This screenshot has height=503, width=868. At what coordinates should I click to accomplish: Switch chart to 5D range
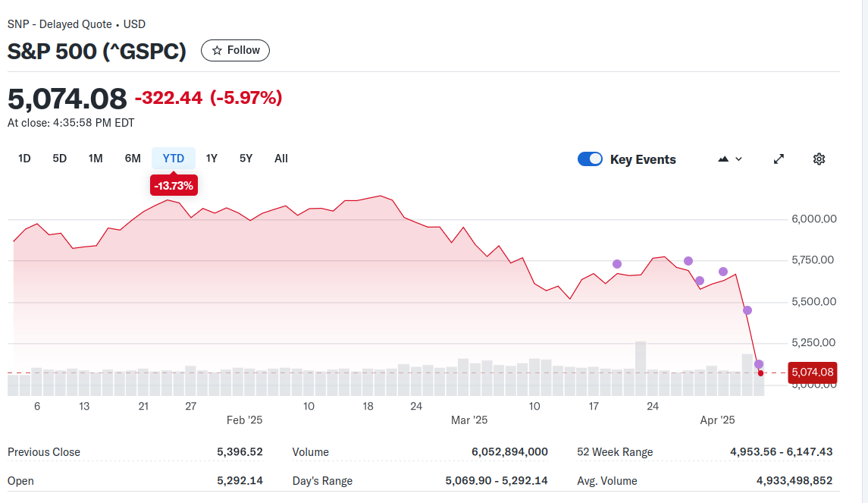coord(60,159)
